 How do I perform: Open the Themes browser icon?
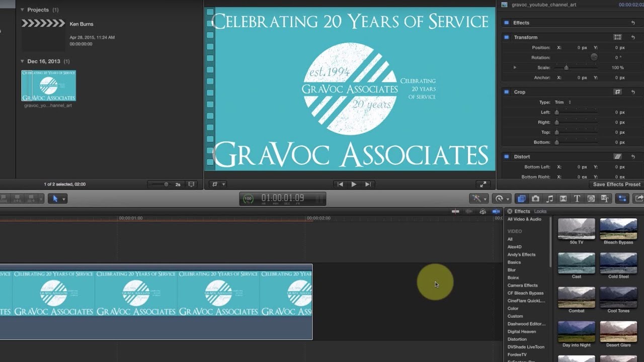coord(605,199)
